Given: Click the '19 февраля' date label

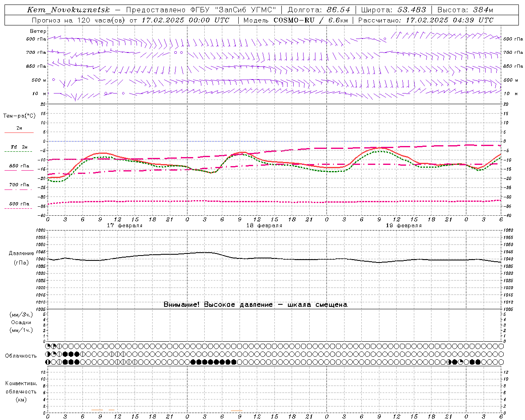Looking at the screenshot, I should (x=404, y=226).
